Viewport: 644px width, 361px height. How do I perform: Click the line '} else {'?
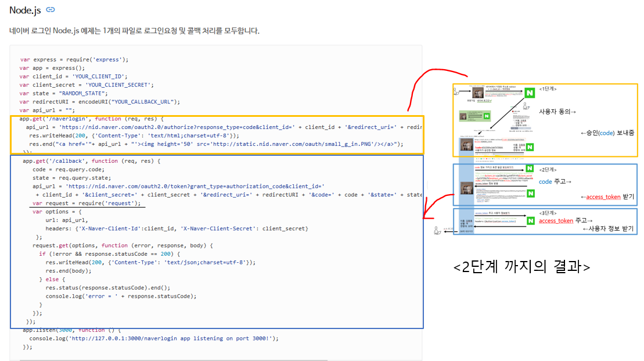(52, 279)
